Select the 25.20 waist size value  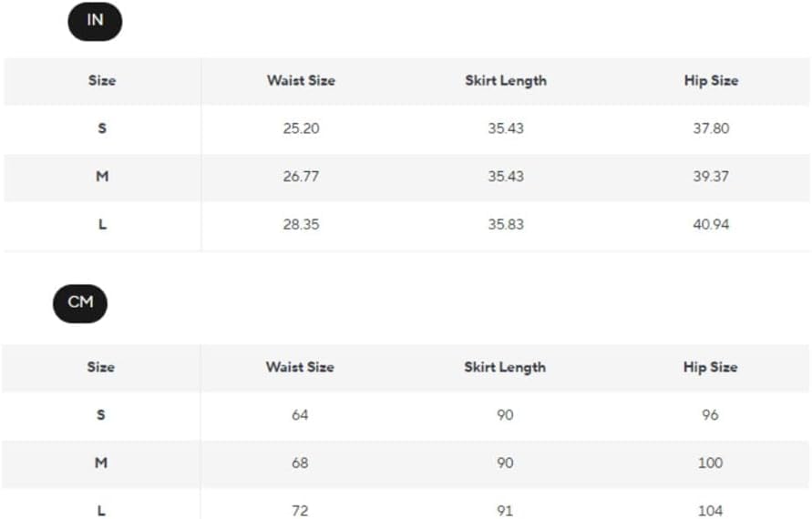[x=301, y=128]
